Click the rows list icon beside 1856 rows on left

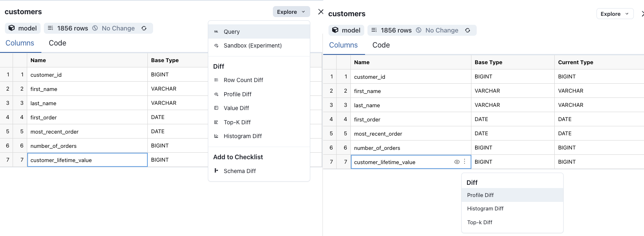coord(50,28)
